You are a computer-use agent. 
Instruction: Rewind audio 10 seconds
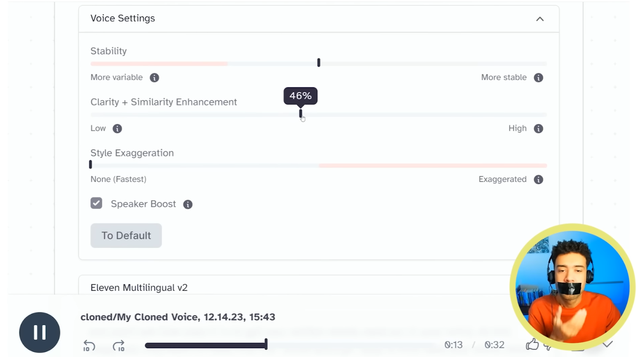click(89, 345)
